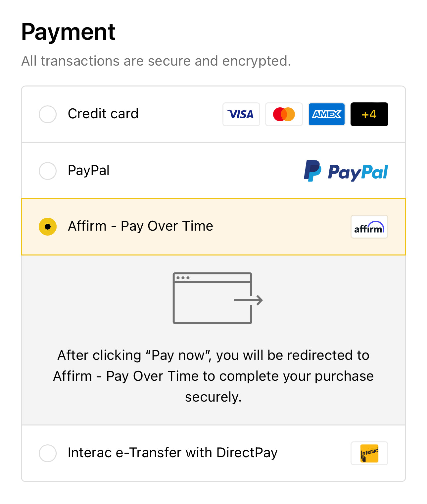Click the Credit card label
Viewport: 427px width, 504px height.
pyautogui.click(x=103, y=114)
